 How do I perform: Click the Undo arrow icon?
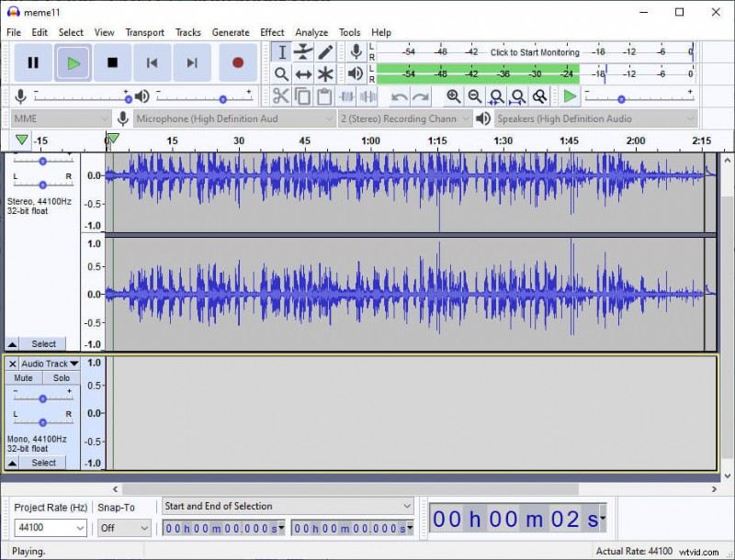tap(400, 95)
